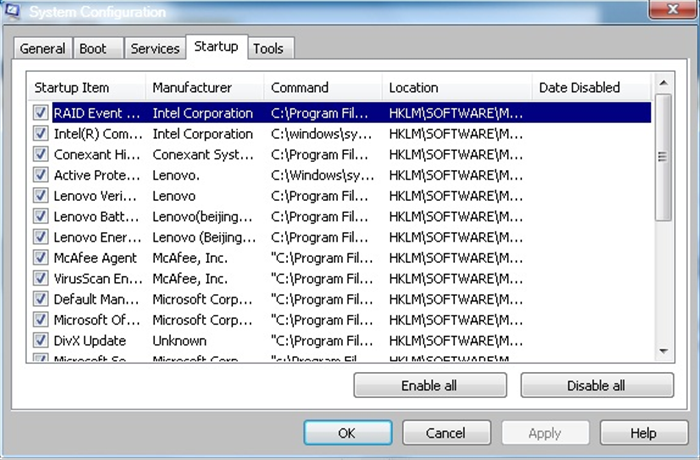Click the "Lenovo (Beijing..." manufacturer cell
The width and height of the screenshot is (700, 460).
pyautogui.click(x=204, y=237)
